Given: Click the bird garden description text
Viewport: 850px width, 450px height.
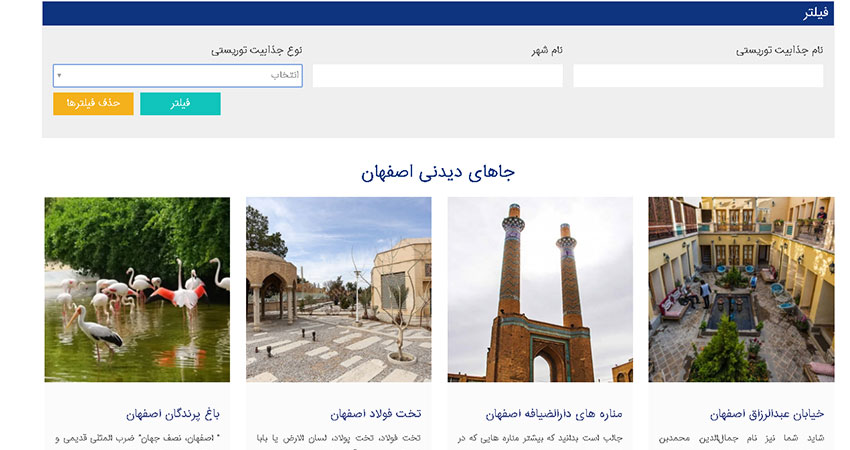Looking at the screenshot, I should coord(137,438).
